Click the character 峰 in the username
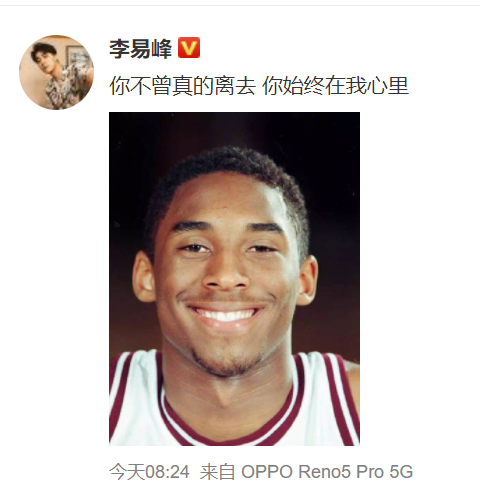 (162, 49)
